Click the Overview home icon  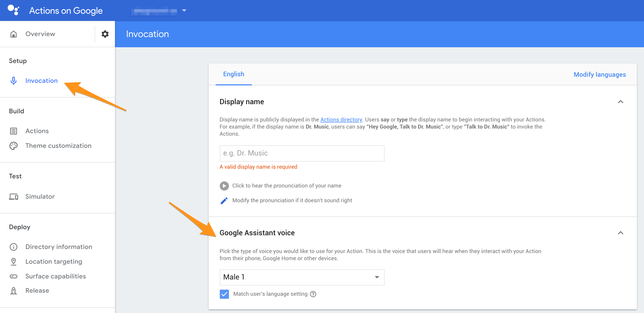pyautogui.click(x=13, y=34)
